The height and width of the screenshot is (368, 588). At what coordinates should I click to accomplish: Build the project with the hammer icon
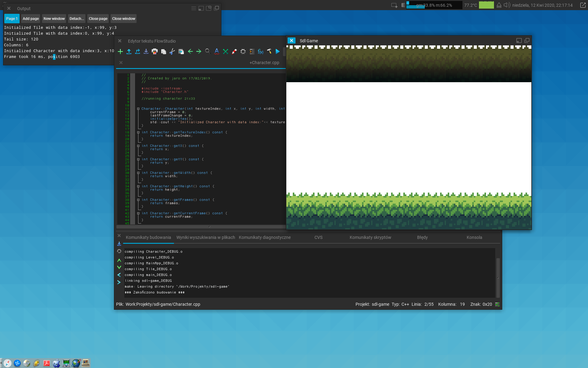click(269, 52)
